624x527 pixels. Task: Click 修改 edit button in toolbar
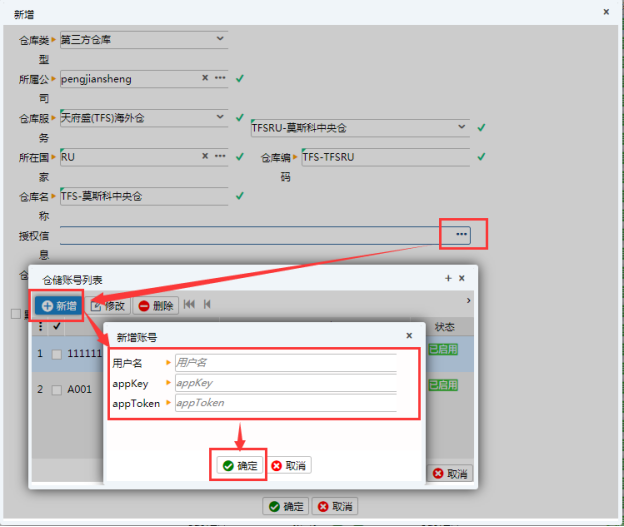[109, 305]
